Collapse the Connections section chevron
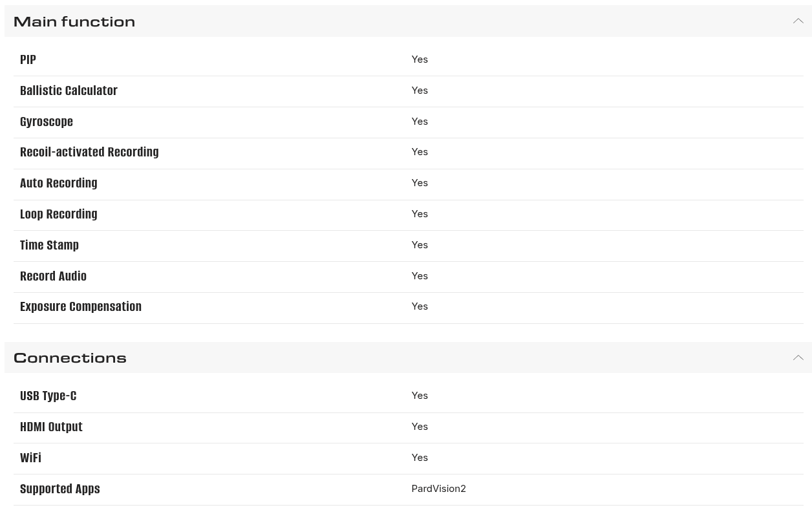 (x=798, y=357)
